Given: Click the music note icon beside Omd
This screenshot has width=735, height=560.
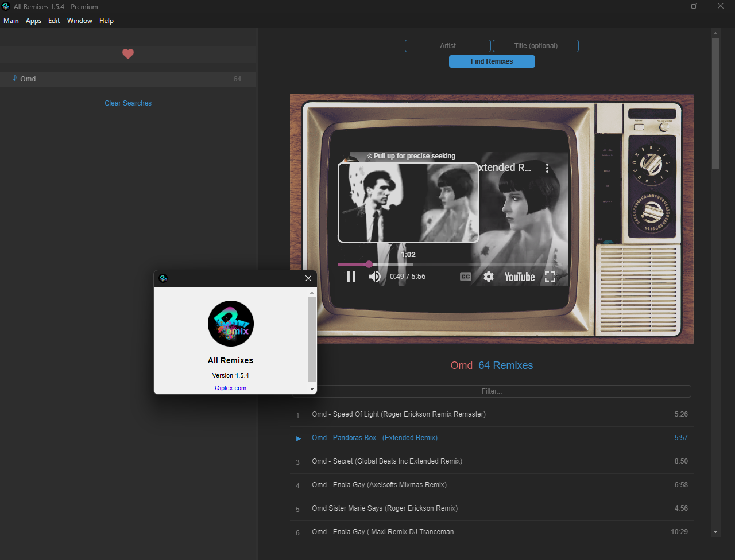Looking at the screenshot, I should point(15,79).
